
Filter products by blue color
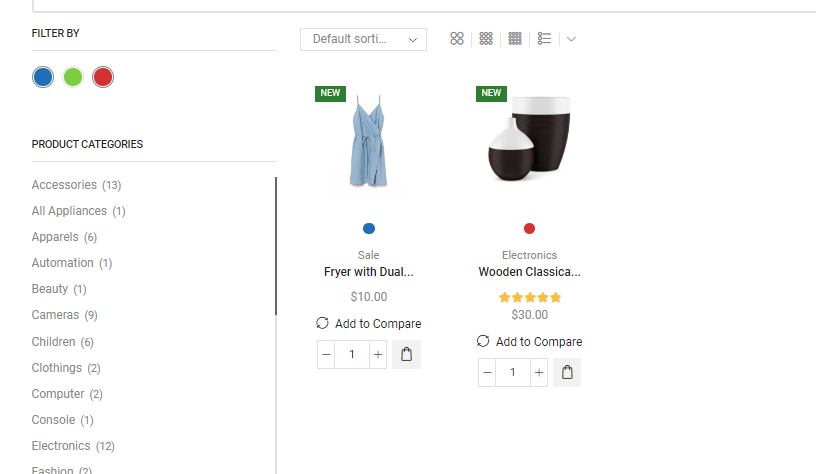tap(43, 77)
